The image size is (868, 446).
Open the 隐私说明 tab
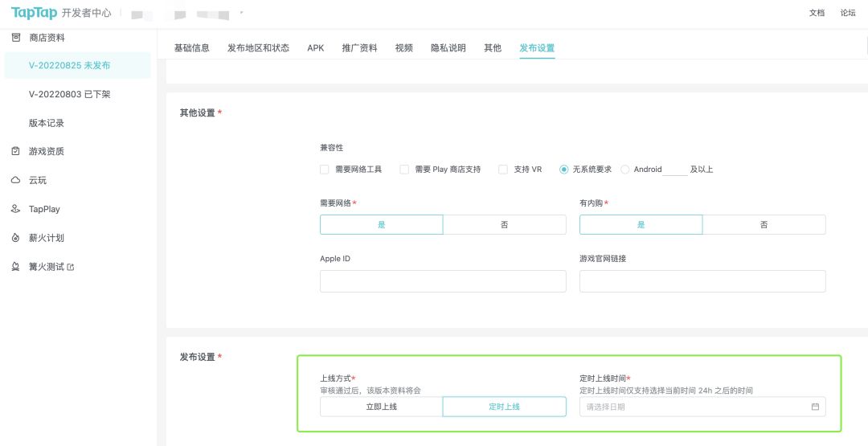(448, 48)
